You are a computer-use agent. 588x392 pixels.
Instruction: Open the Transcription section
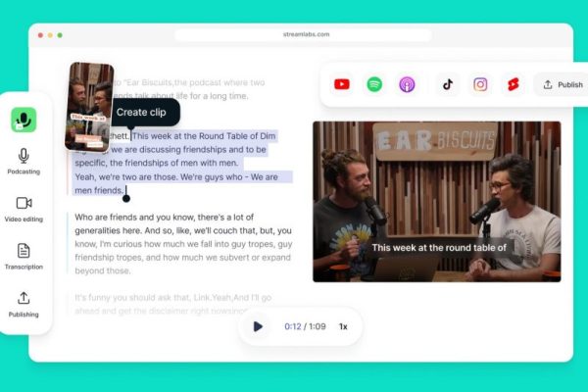(x=24, y=257)
